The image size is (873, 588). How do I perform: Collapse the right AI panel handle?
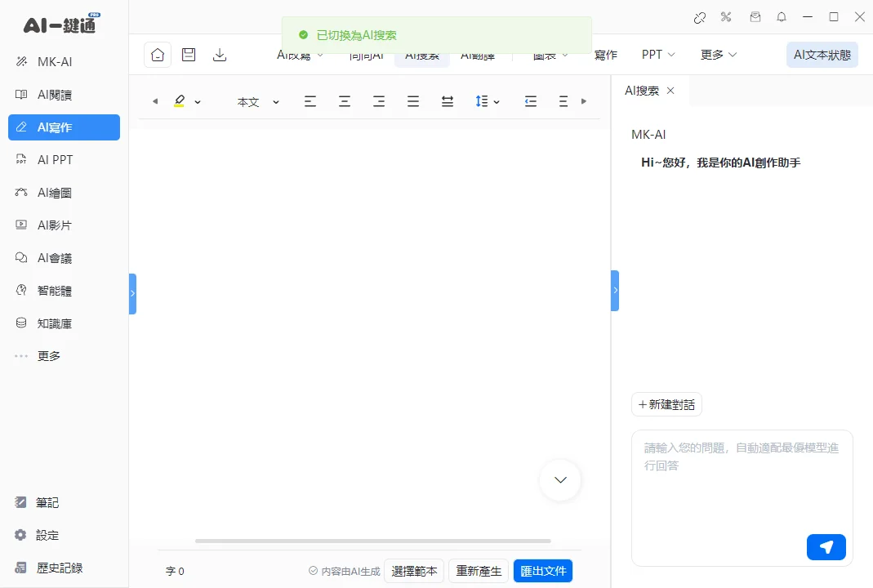point(615,290)
